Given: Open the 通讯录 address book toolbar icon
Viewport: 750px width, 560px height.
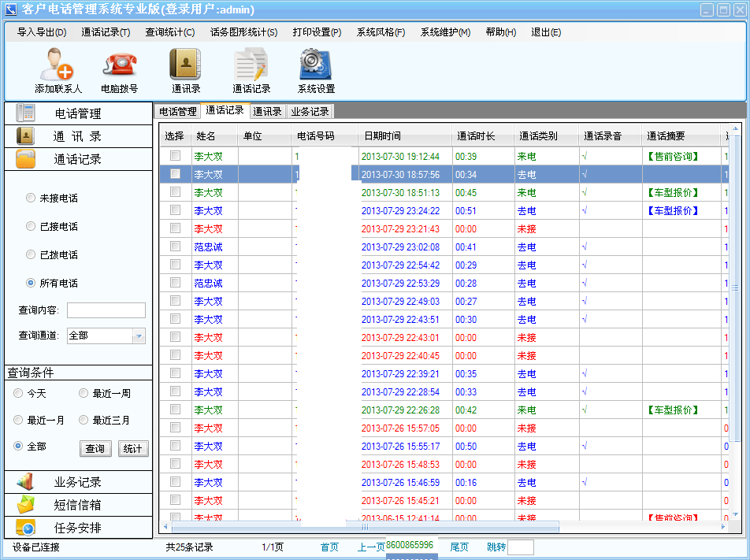Looking at the screenshot, I should 186,64.
